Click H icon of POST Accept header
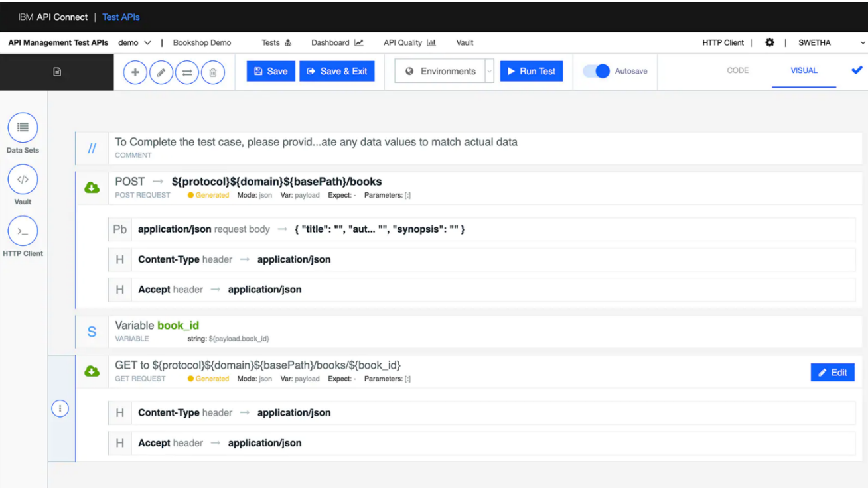Screen dimensions: 868x488 point(119,290)
